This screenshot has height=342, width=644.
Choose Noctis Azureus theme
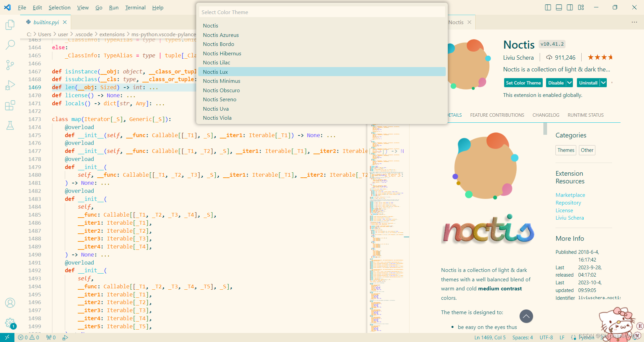[322, 35]
